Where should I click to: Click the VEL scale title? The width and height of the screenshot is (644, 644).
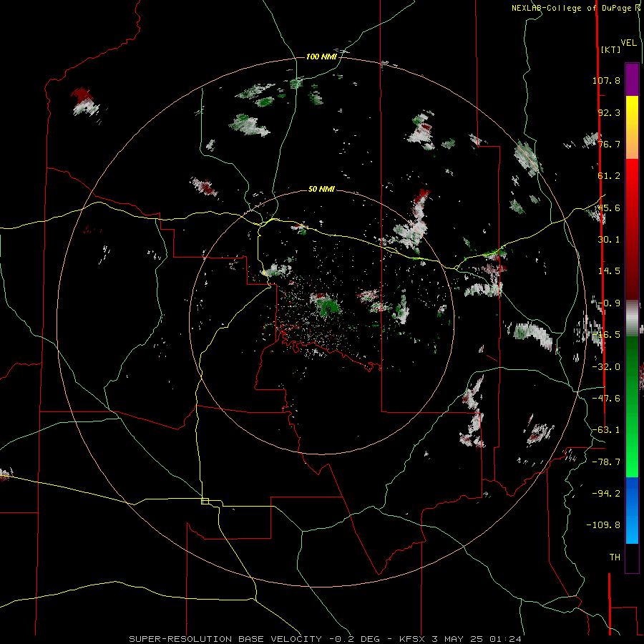tap(628, 43)
